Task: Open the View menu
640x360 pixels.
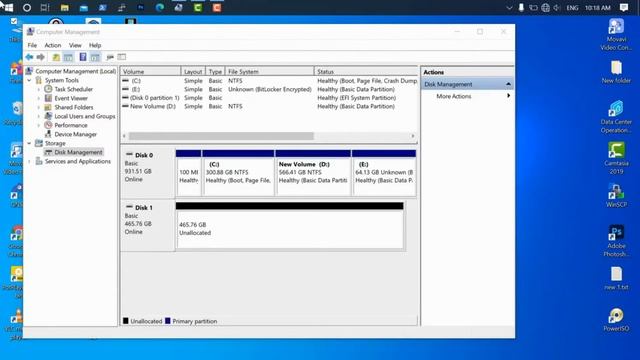Action: pyautogui.click(x=75, y=45)
